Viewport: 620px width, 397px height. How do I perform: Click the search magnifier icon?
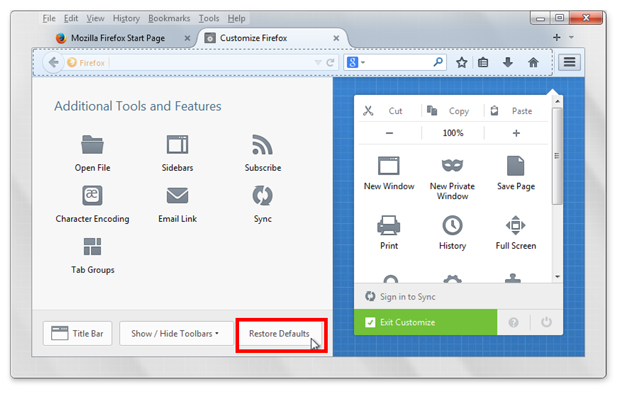(438, 62)
